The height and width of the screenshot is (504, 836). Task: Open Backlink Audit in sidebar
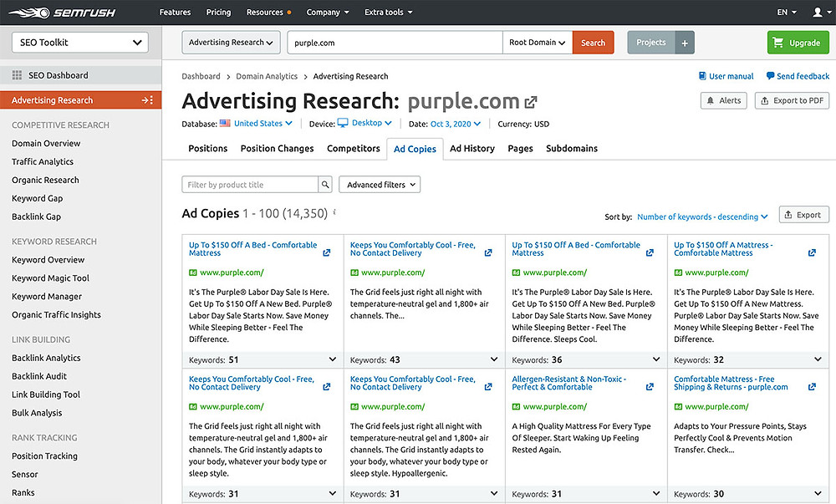coord(39,376)
